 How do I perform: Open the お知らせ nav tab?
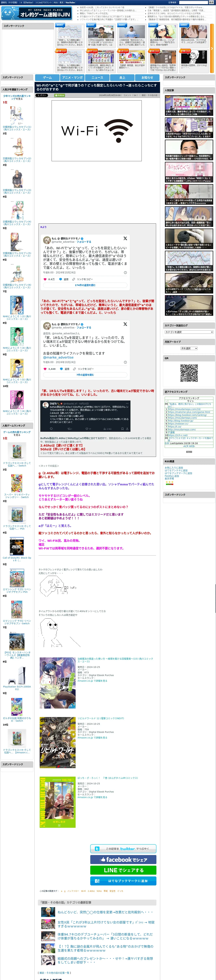[x=147, y=77]
